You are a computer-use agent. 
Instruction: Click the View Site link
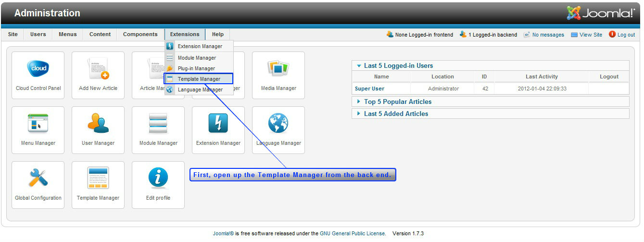click(591, 35)
